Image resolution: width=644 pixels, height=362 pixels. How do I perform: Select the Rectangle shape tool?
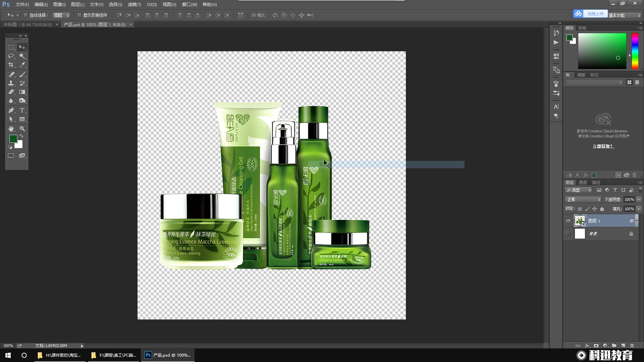point(22,119)
